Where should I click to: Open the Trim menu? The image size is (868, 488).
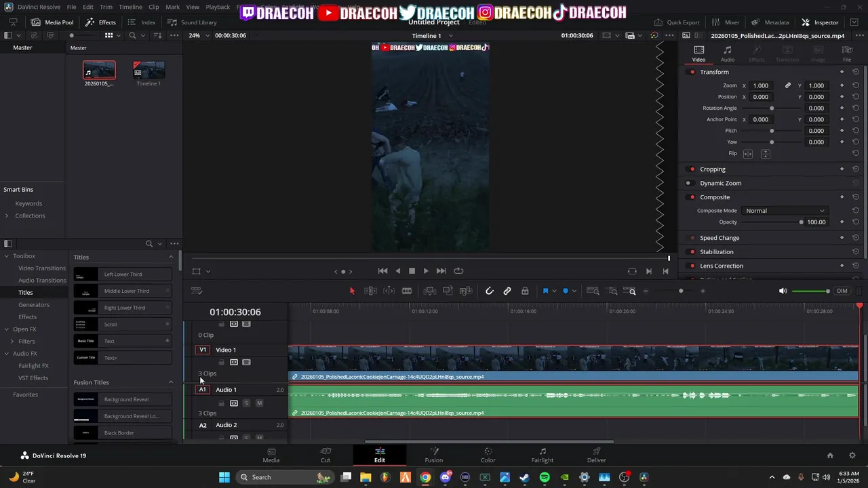(x=106, y=7)
